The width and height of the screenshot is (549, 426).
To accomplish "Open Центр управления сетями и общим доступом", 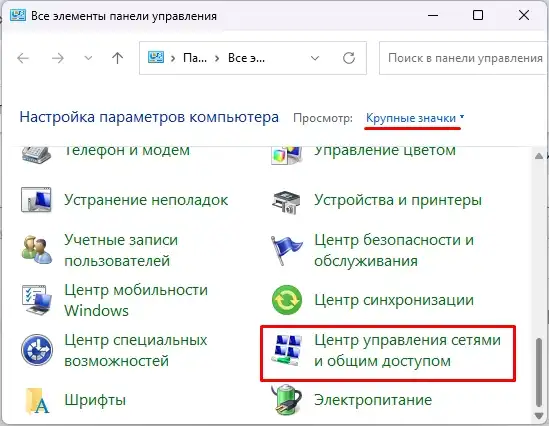I will 408,350.
